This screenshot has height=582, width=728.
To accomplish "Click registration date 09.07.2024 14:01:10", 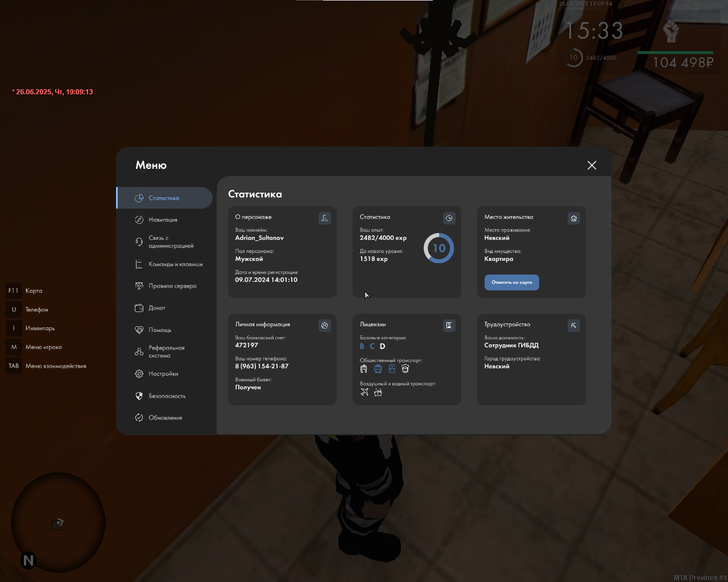I will coord(266,280).
